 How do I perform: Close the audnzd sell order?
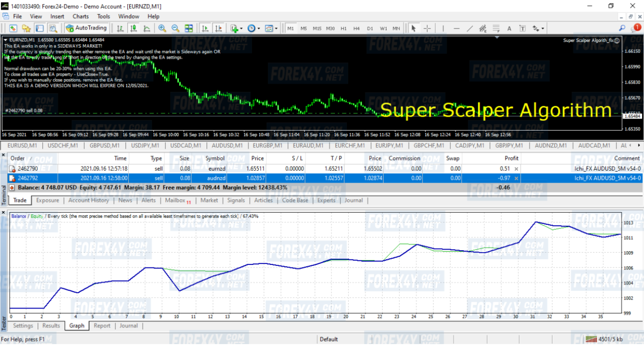pyautogui.click(x=516, y=178)
